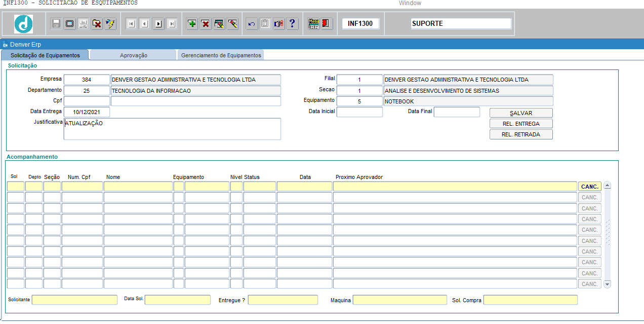Image resolution: width=644 pixels, height=324 pixels.
Task: Click the Equipamento code field 5
Action: [x=359, y=101]
